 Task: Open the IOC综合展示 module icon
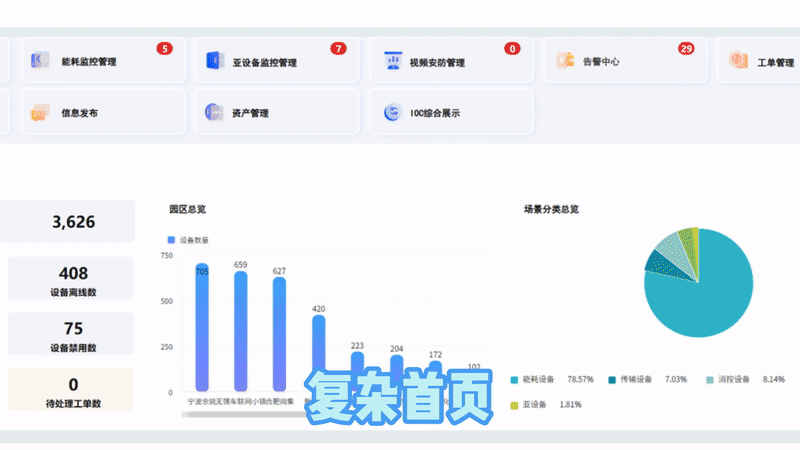392,112
